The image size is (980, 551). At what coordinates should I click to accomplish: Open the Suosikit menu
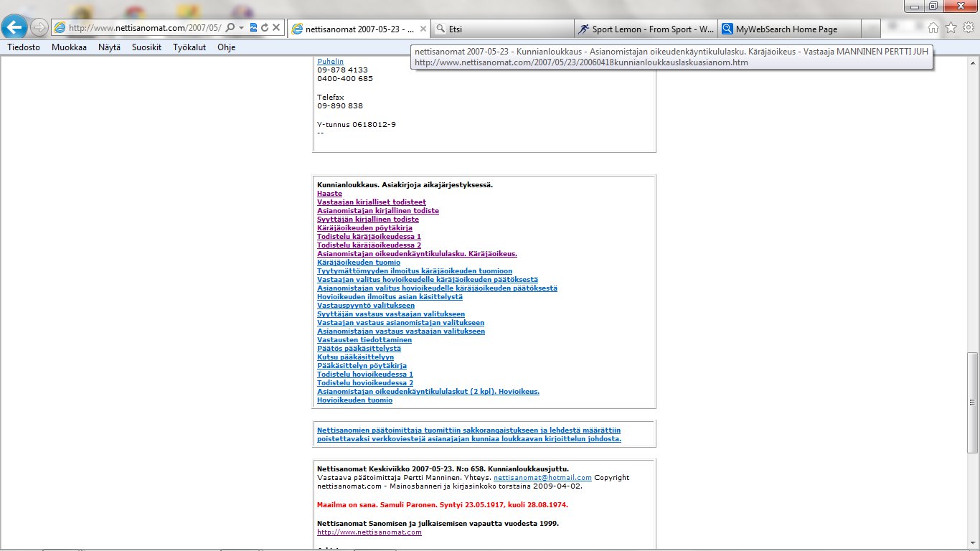[146, 47]
